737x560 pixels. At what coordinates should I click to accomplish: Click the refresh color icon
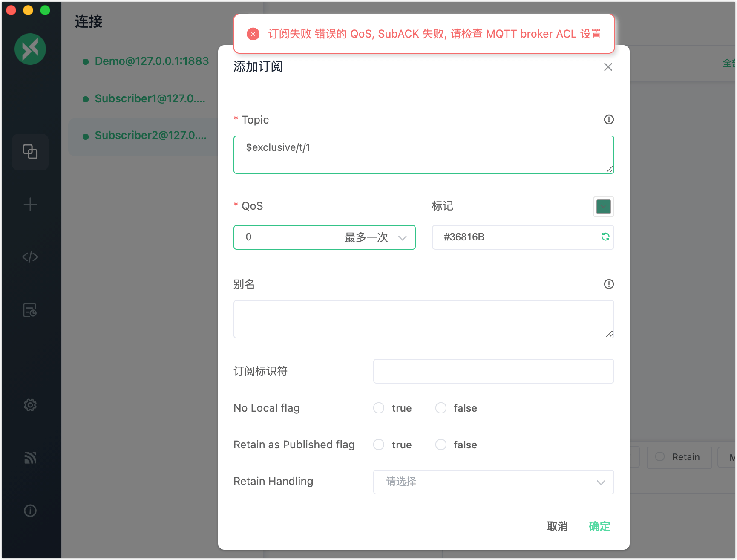[605, 237]
